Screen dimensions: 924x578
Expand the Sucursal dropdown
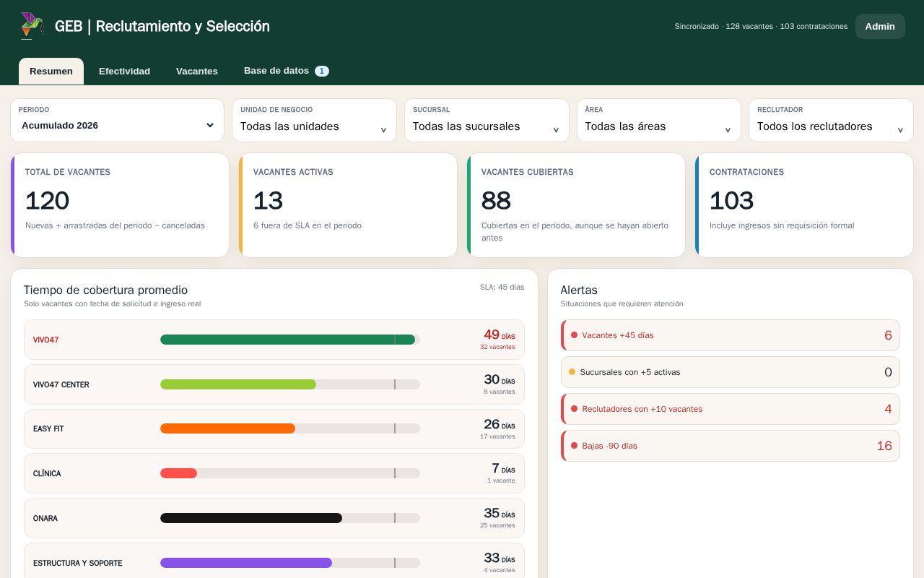tap(487, 120)
